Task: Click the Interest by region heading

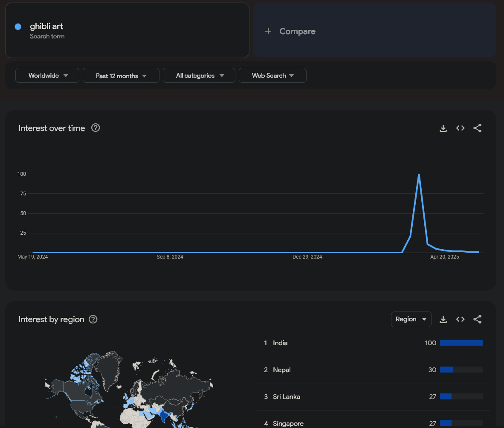Action: [52, 319]
